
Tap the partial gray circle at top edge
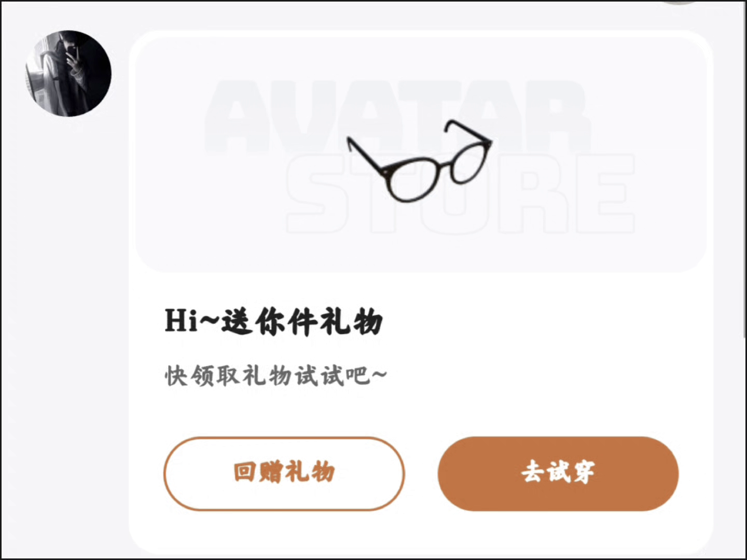click(x=679, y=2)
